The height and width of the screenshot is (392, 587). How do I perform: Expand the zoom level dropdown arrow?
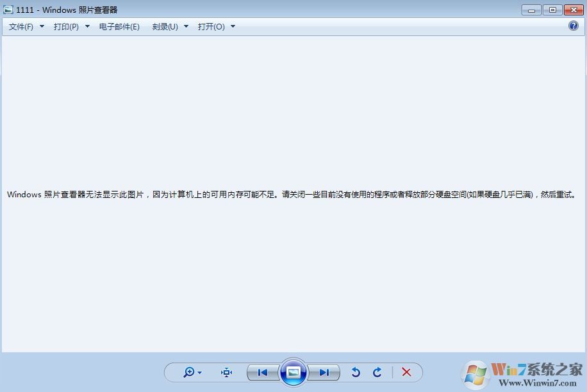200,372
